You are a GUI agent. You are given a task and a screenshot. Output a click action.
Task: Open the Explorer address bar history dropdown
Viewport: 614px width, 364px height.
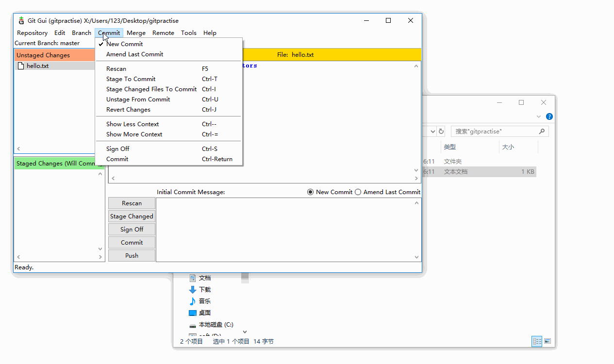click(432, 132)
